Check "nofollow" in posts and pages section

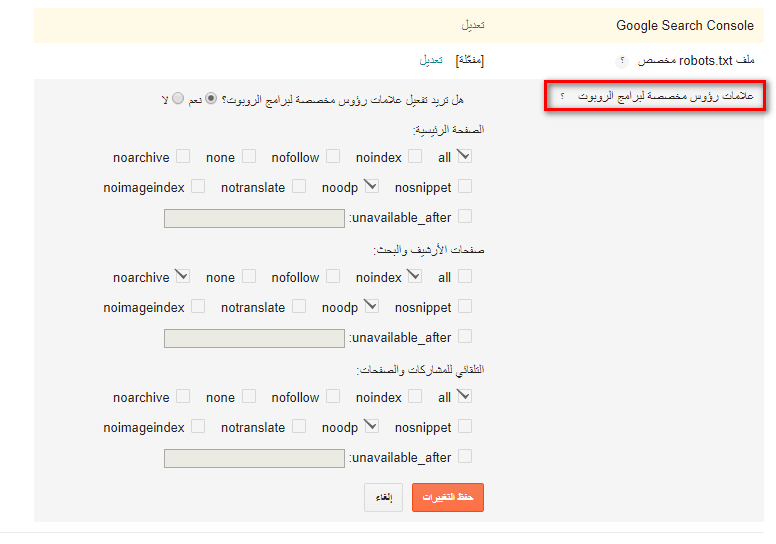[x=332, y=397]
